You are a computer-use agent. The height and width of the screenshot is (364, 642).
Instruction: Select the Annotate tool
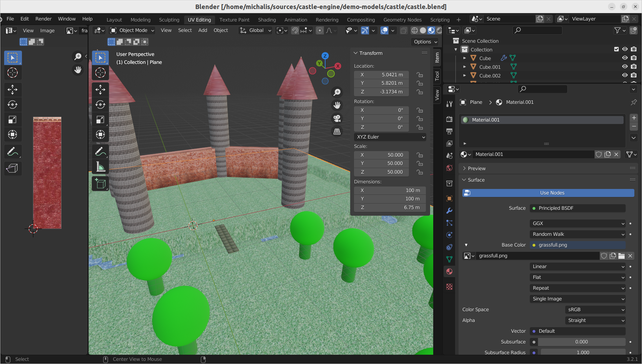100,151
